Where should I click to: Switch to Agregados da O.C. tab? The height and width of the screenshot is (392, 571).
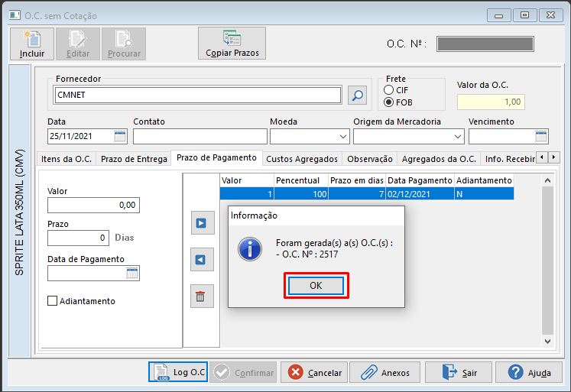coord(439,159)
